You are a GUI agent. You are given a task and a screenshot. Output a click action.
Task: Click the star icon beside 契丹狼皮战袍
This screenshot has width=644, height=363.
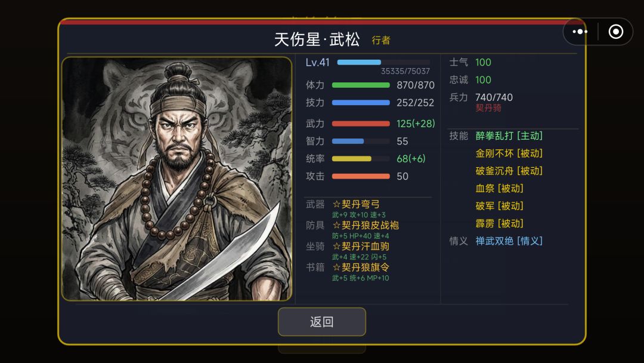[x=336, y=225]
